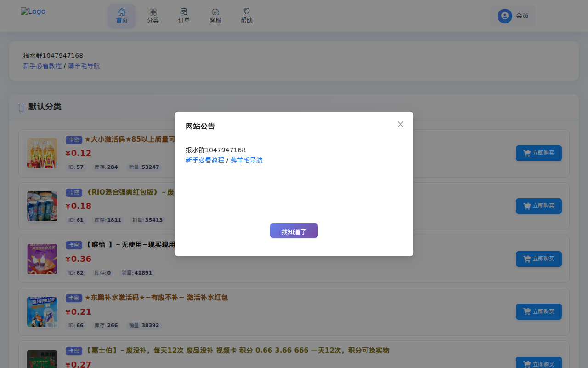The image size is (588, 368).
Task: Open the 新手必看教程 link inside the dialog
Action: 204,160
